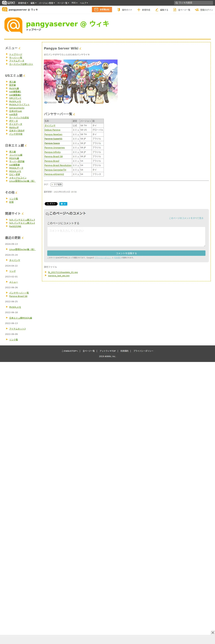Viewport: 215px width, 644px height.
Task: Open タイパンヤ link in server table
Action: tap(50, 126)
